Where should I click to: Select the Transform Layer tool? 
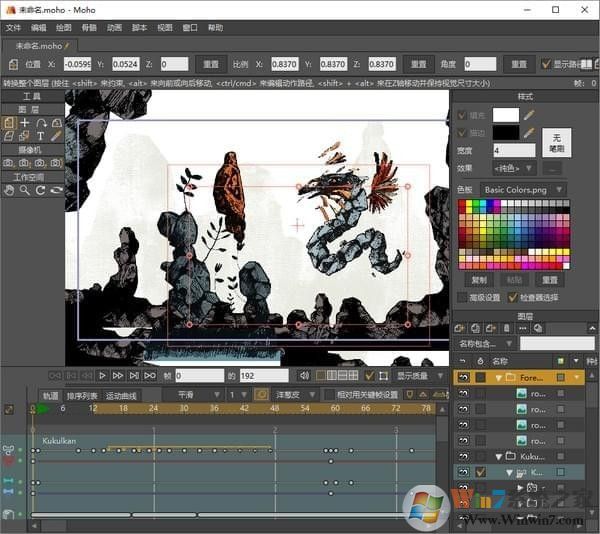[9, 123]
